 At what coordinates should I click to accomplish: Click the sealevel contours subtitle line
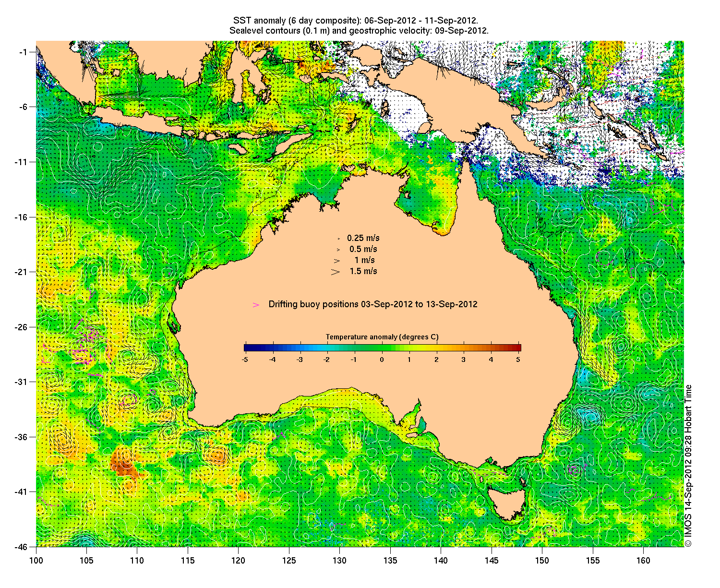(359, 31)
